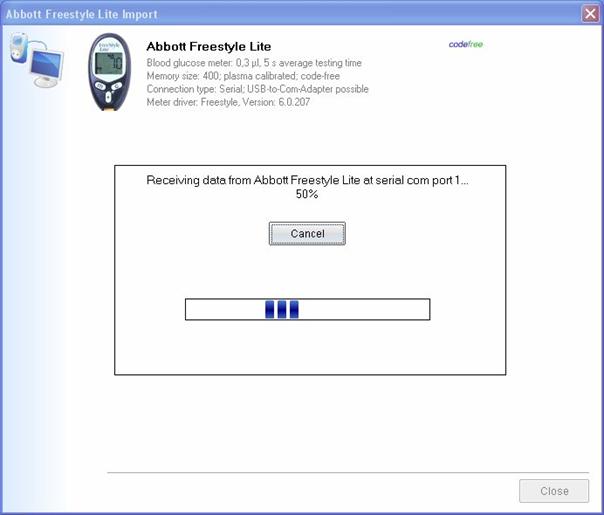The width and height of the screenshot is (604, 515).
Task: Click the 'Receiving data from Abbott' status message
Action: (x=307, y=180)
